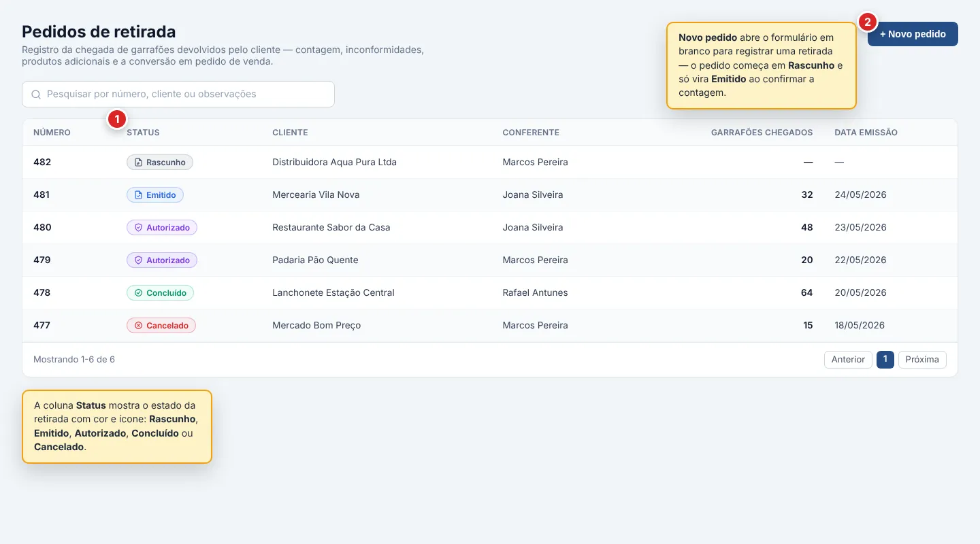Click the Emitido status badge

coord(155,195)
